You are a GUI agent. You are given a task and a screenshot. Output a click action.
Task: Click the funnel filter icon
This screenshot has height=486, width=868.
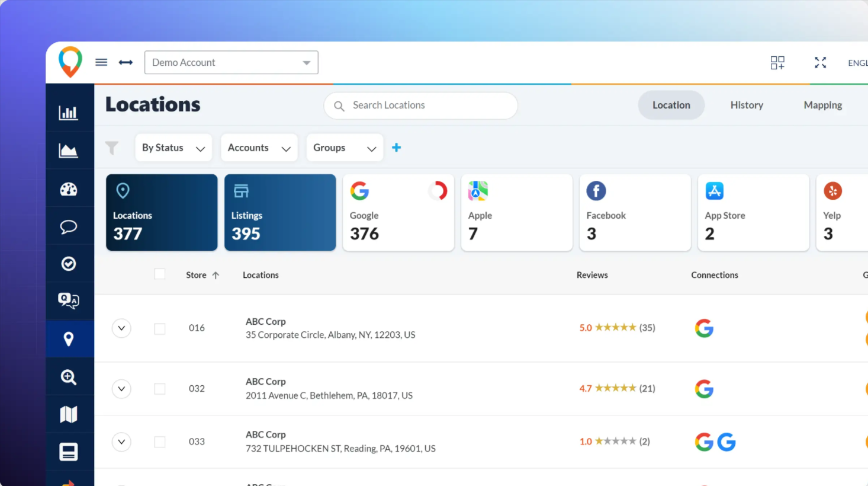[112, 148]
